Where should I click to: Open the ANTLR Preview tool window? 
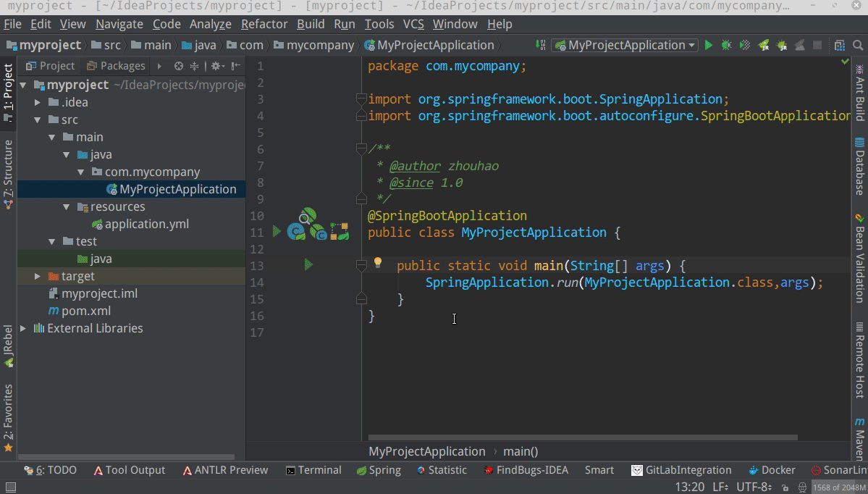coord(225,470)
